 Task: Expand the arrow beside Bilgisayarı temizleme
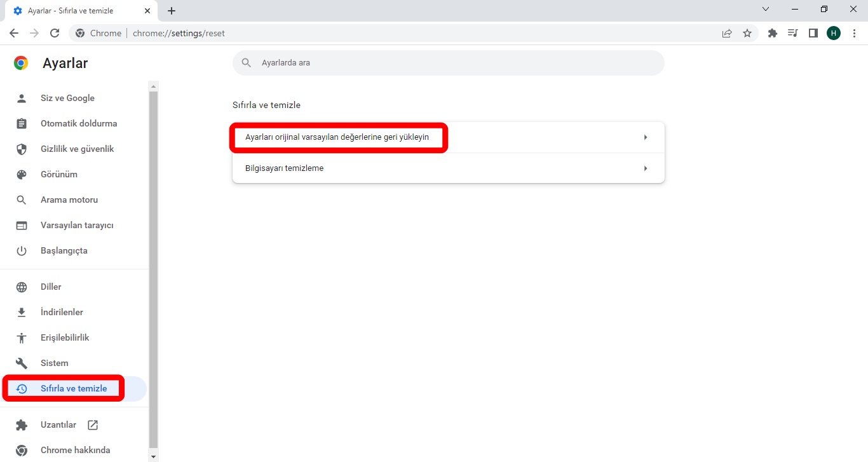(x=645, y=168)
